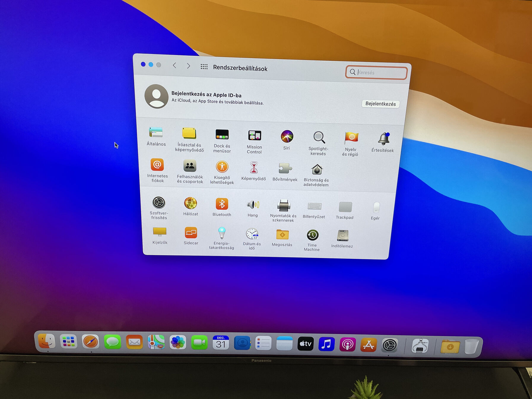Image resolution: width=532 pixels, height=399 pixels.
Task: Click System Preferences gear in Dock
Action: pos(389,345)
